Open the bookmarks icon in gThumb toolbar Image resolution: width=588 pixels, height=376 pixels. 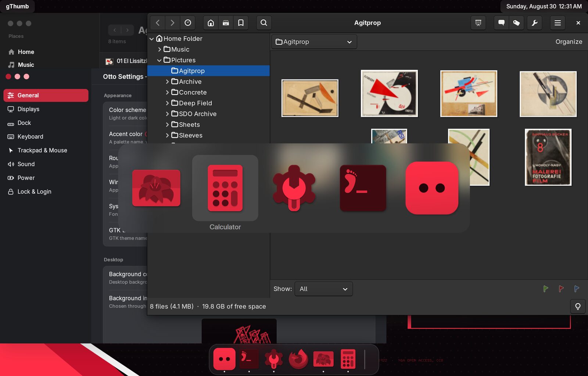point(241,23)
